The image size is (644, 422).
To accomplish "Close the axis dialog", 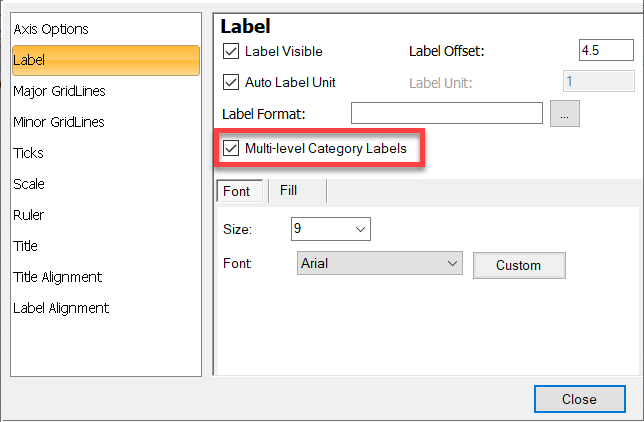I will coord(580,399).
